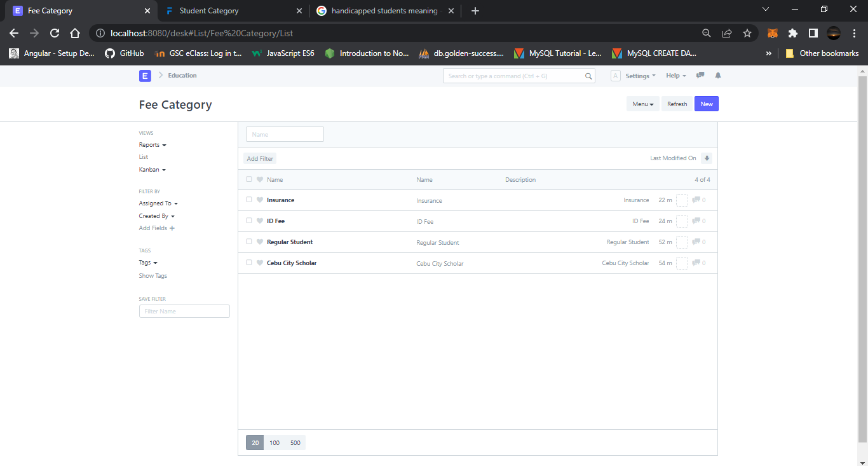Click the Education breadcrumb link
The height and width of the screenshot is (466, 868).
[x=182, y=76]
